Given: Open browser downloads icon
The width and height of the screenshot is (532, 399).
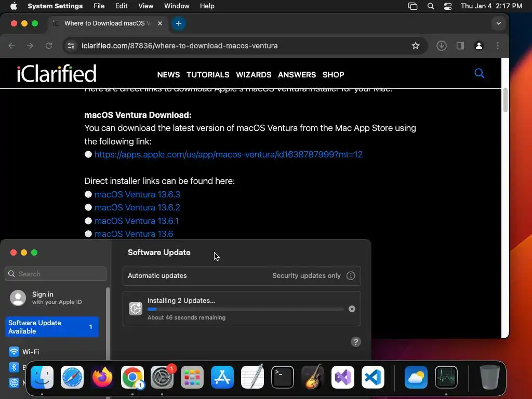Looking at the screenshot, I should coord(442,46).
